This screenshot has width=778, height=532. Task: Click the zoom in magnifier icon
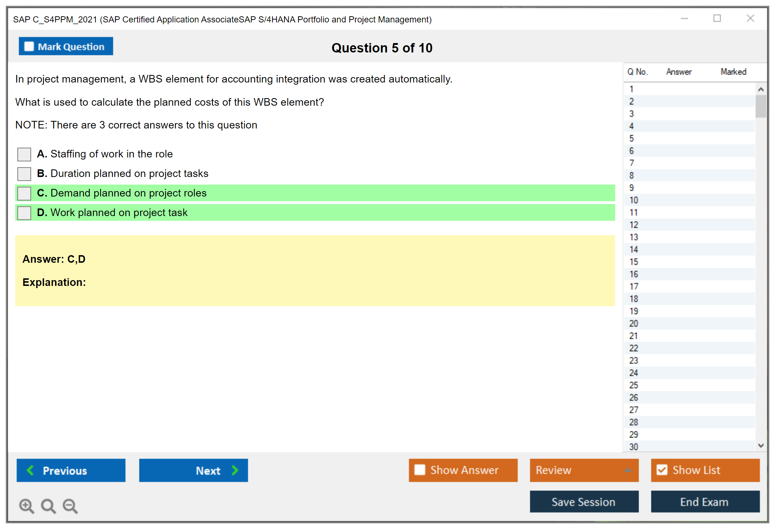[x=26, y=506]
